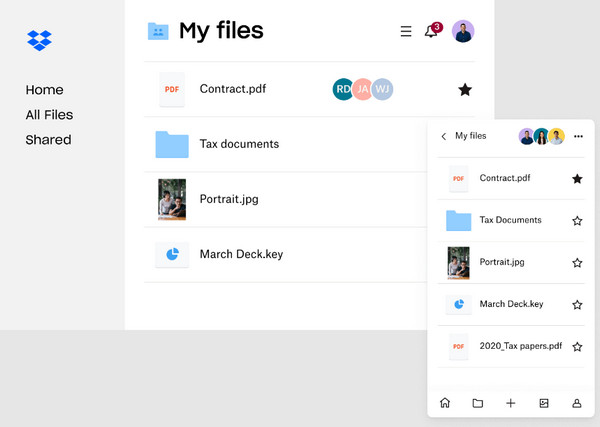Click the middle member avatar in the mobile panel
Image resolution: width=600 pixels, height=427 pixels.
[x=541, y=136]
